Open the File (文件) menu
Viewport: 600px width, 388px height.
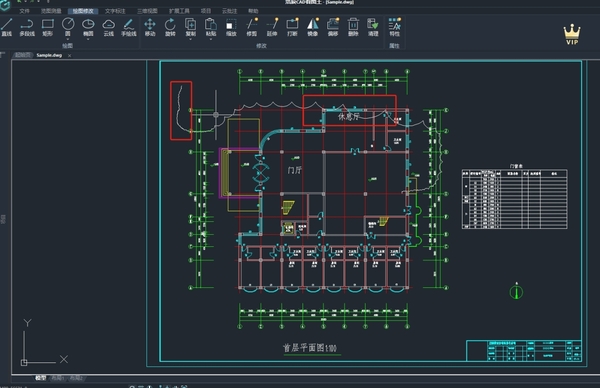click(x=24, y=11)
